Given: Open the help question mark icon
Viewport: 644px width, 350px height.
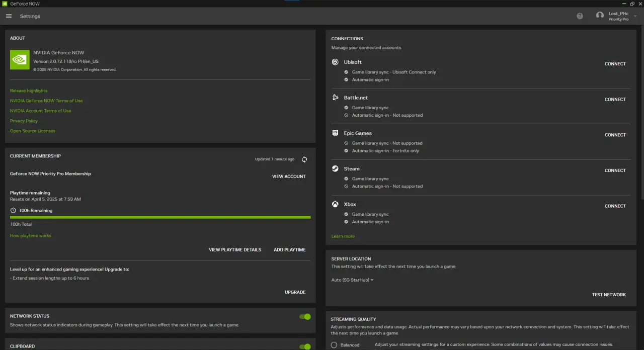Looking at the screenshot, I should [580, 16].
